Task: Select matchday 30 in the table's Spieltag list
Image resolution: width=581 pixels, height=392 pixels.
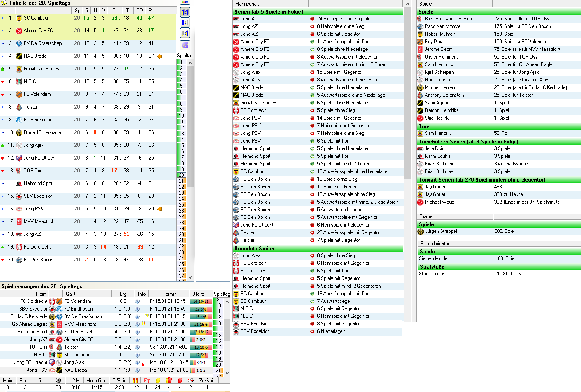Action: point(181,234)
